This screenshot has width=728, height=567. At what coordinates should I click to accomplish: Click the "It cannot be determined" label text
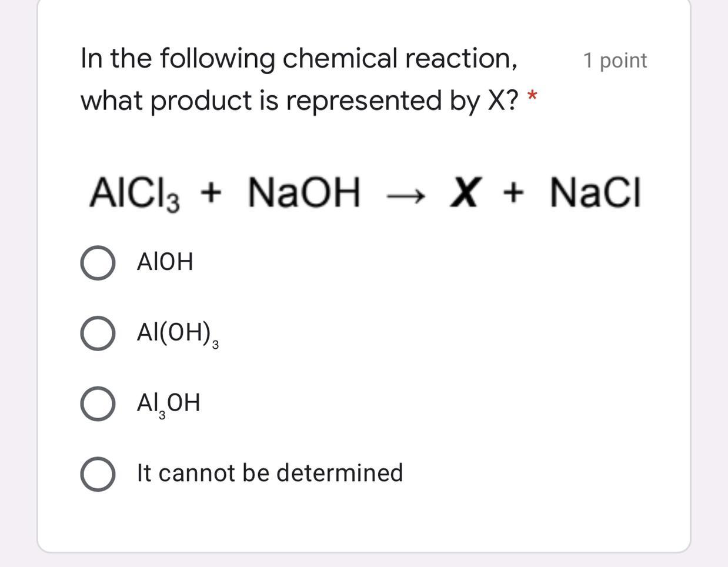click(270, 473)
